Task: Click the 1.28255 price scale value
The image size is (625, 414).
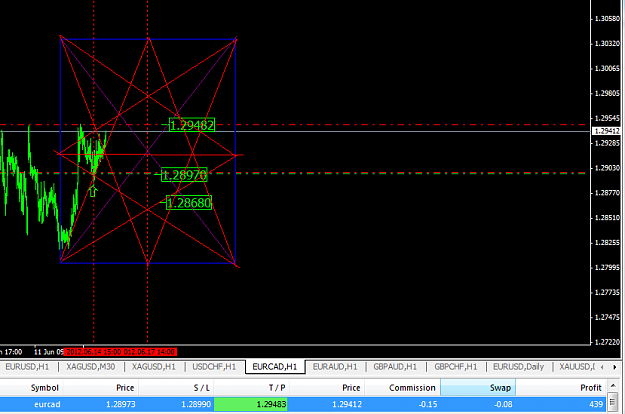Action: point(607,243)
